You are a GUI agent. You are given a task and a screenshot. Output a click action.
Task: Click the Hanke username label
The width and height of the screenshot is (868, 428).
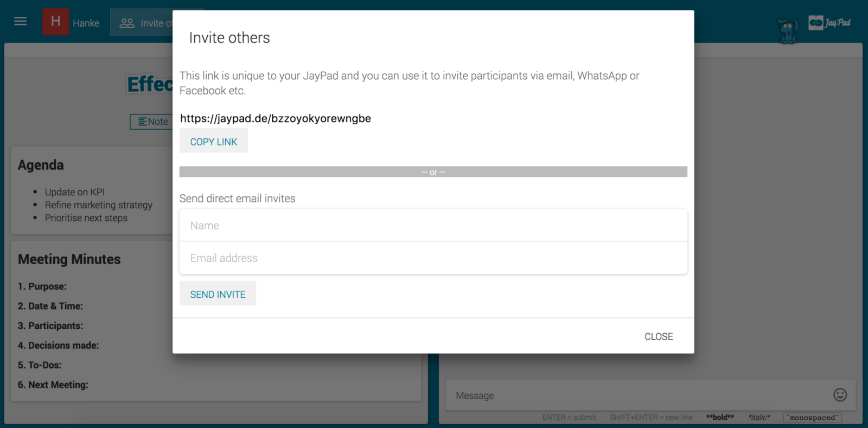tap(86, 23)
